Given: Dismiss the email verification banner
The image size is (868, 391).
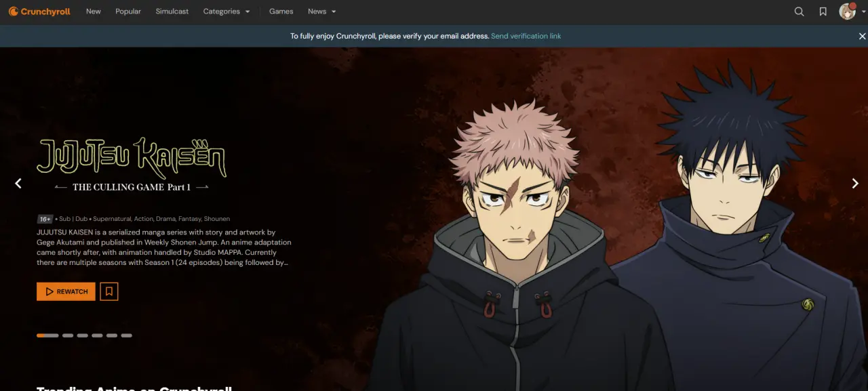Looking at the screenshot, I should (x=862, y=37).
